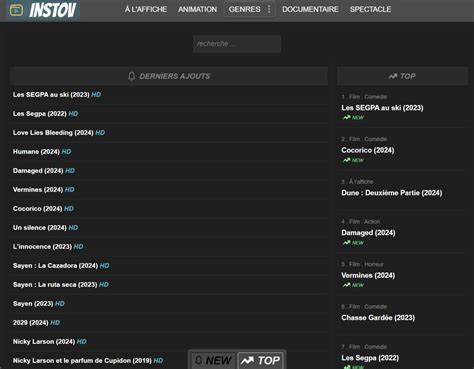Open Damaged (2024) in TOP list
Image resolution: width=474 pixels, height=369 pixels.
368,233
